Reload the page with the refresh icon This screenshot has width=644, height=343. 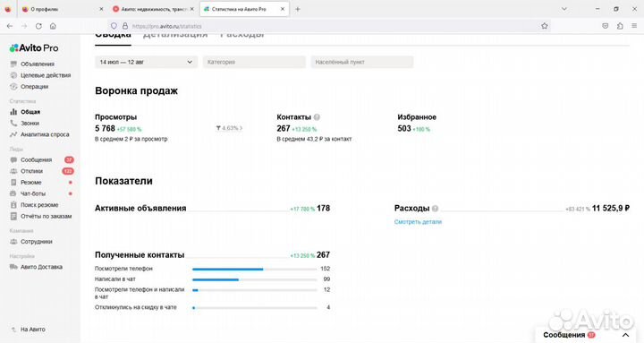click(x=38, y=26)
